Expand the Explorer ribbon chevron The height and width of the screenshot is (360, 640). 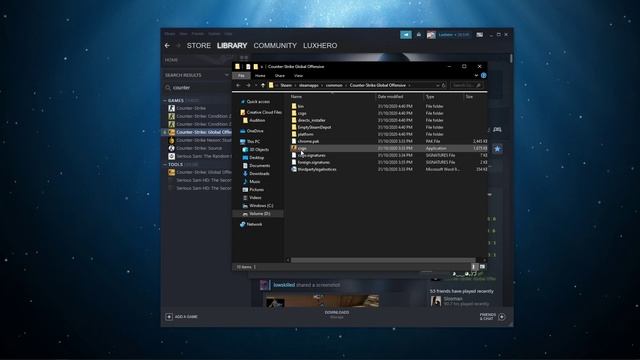click(476, 76)
